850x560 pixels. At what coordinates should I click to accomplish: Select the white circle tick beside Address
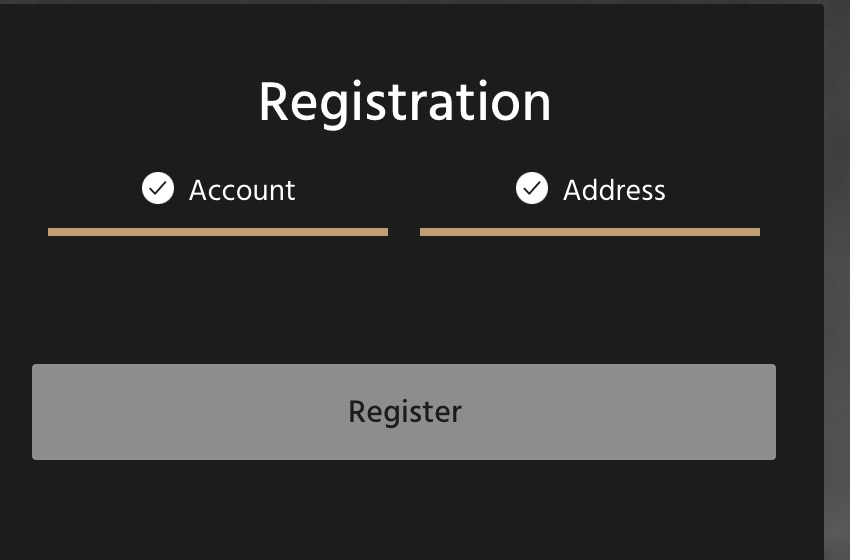[532, 188]
